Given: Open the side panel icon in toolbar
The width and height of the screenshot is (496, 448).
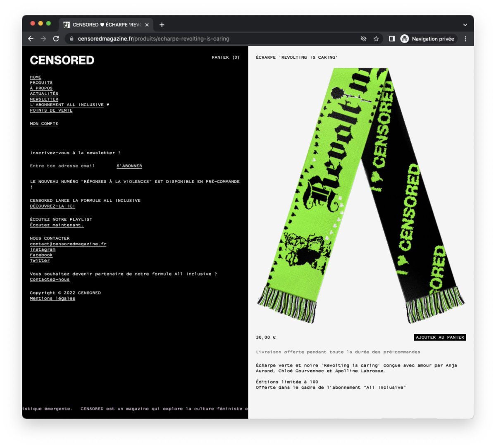Looking at the screenshot, I should pyautogui.click(x=392, y=38).
